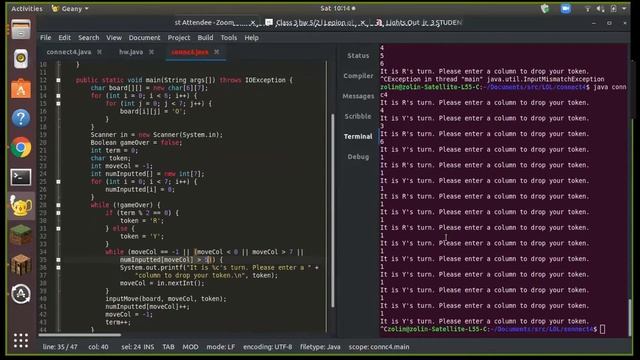This screenshot has height=360, width=640.
Task: Open the Terminal app from the dock
Action: (21, 177)
